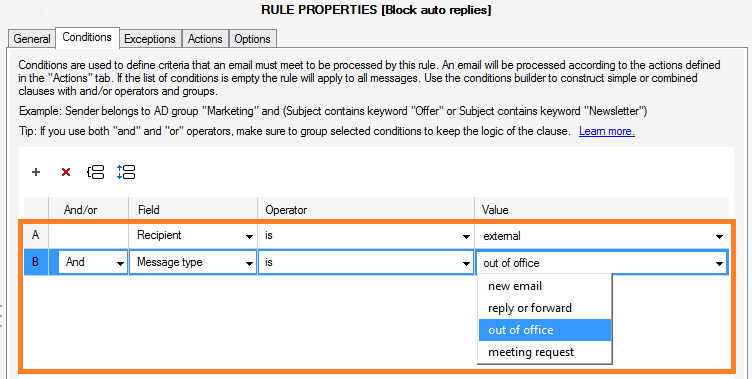This screenshot has height=379, width=752.
Task: Select the highlighted row B header cell
Action: coord(35,262)
